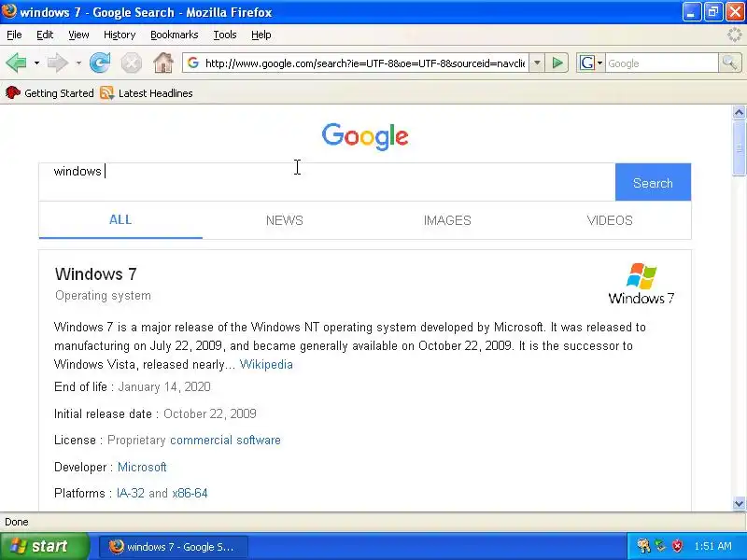Expand the address bar URL history dropdown
747x560 pixels.
tap(537, 63)
